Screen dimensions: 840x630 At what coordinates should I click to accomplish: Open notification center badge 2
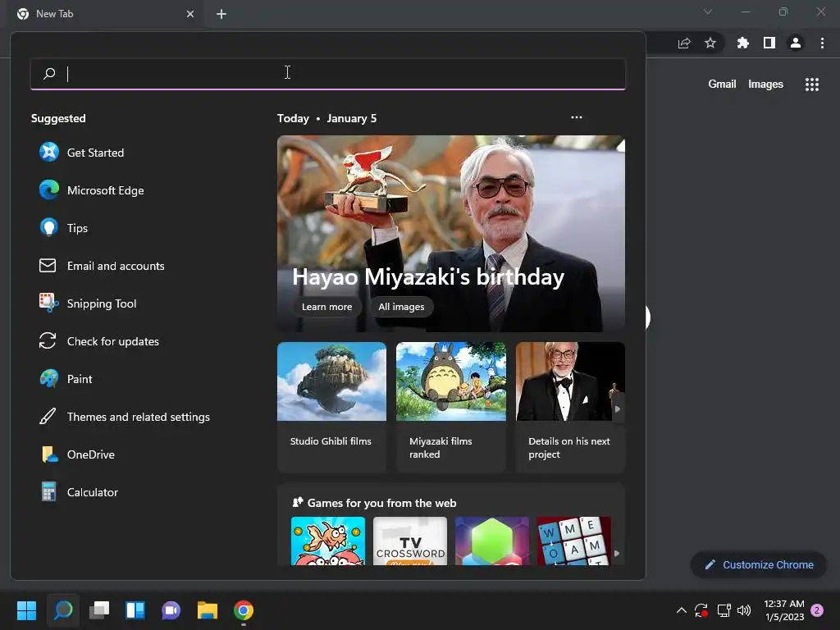tap(817, 610)
